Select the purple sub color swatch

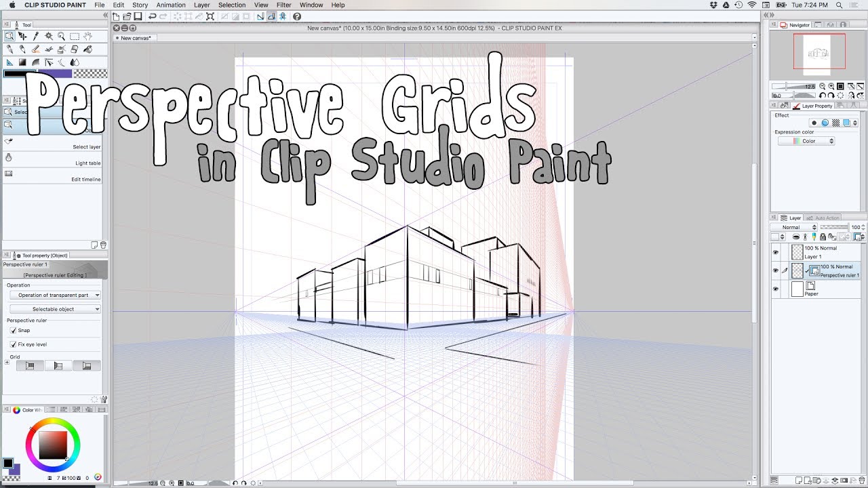55,73
